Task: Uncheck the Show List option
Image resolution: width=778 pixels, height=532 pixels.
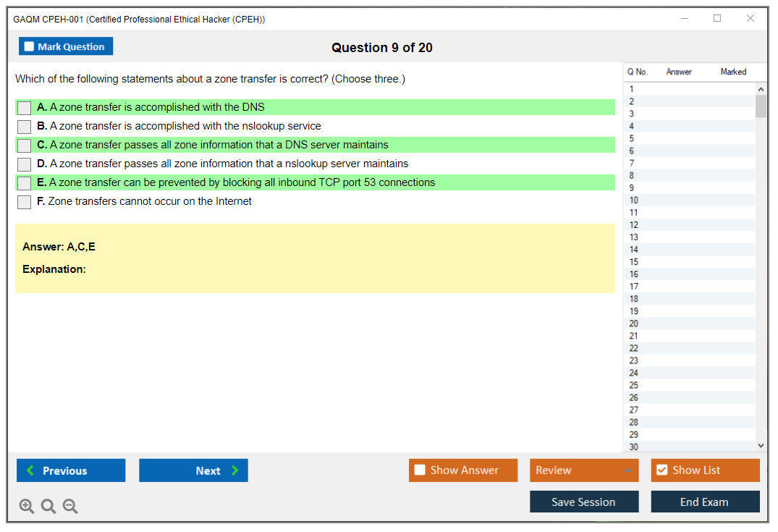Action: point(661,470)
